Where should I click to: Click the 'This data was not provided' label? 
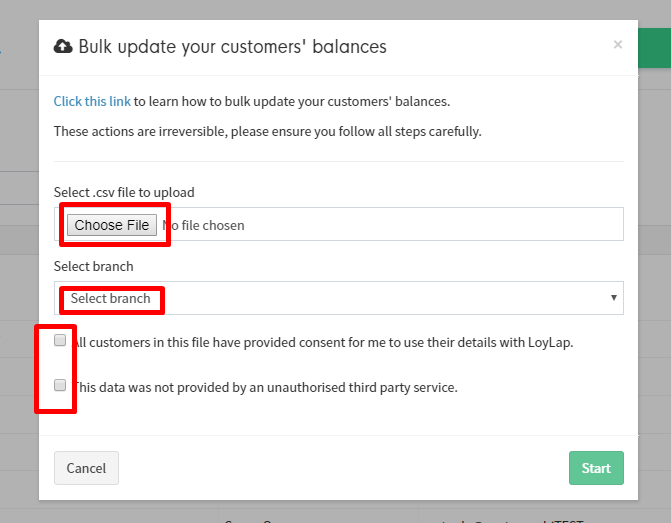coord(265,387)
